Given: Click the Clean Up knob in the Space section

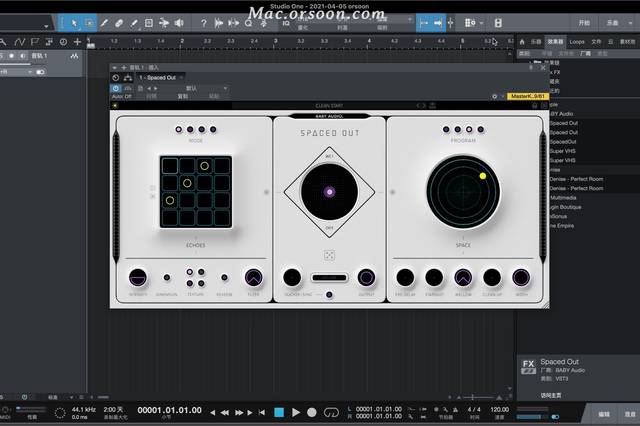Looking at the screenshot, I should (x=492, y=277).
